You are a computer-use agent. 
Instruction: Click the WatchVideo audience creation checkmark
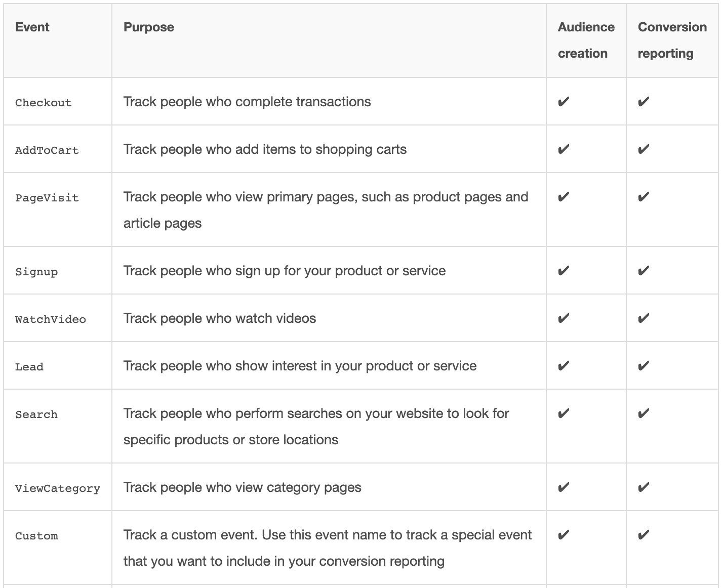pos(563,319)
